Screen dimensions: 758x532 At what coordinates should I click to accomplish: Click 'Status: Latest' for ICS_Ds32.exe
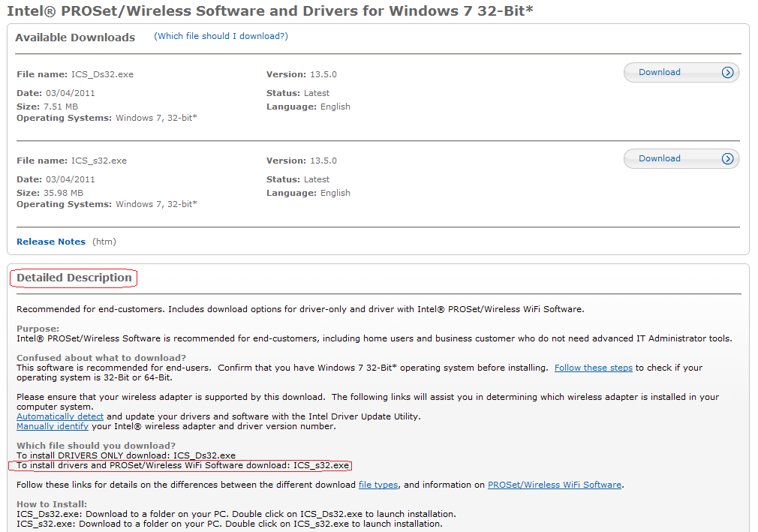298,93
